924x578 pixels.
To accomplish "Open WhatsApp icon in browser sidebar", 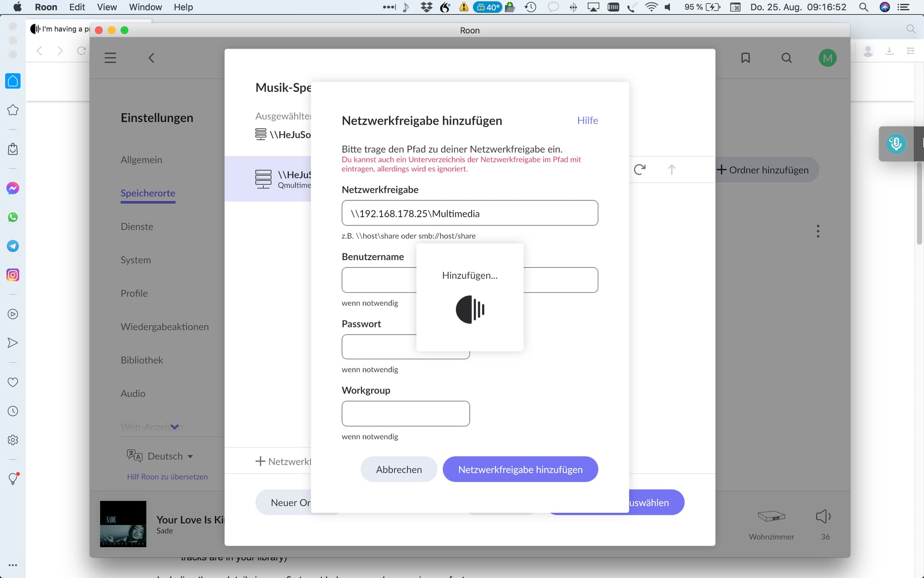I will point(13,217).
